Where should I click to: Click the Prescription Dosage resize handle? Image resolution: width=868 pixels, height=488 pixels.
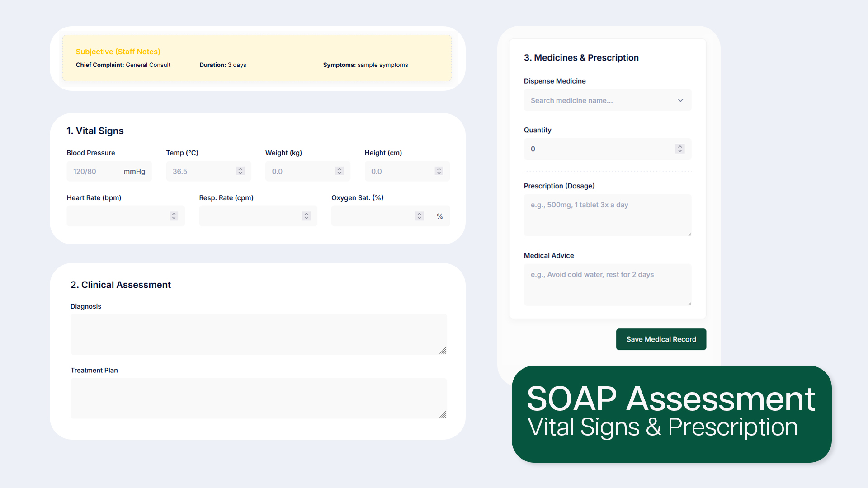689,234
